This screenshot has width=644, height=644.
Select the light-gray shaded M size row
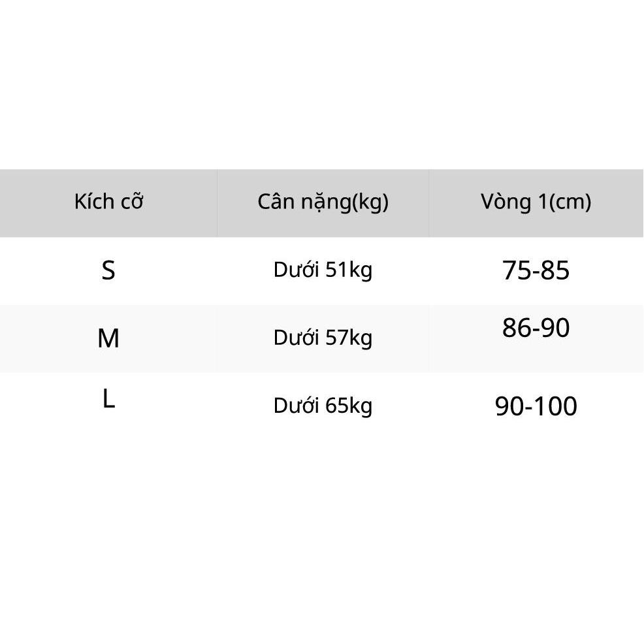(196, 338)
